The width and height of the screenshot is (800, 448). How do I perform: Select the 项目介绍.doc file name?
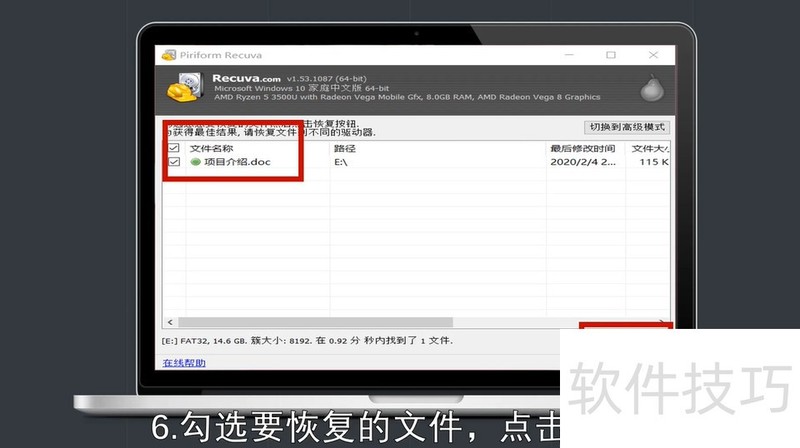[237, 162]
